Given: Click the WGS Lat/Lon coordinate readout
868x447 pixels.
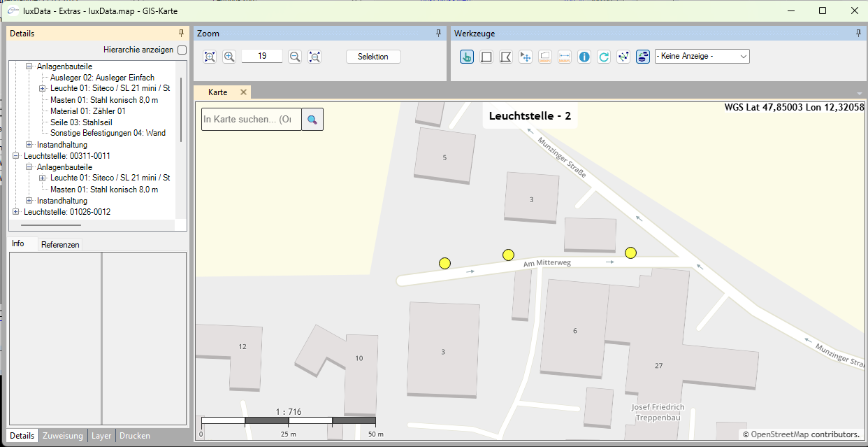Looking at the screenshot, I should 795,108.
